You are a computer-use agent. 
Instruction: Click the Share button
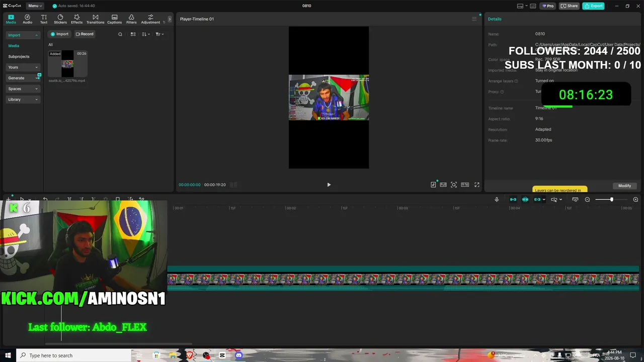(x=570, y=6)
